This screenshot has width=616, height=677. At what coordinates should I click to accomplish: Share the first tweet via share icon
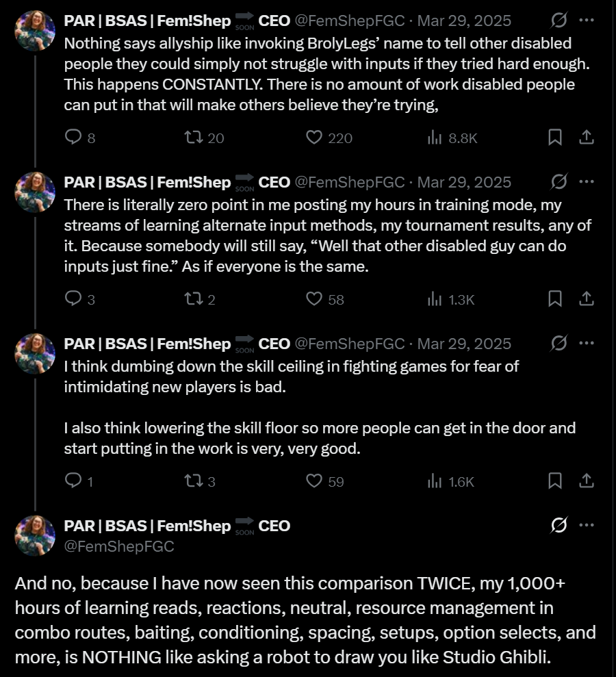coord(586,138)
